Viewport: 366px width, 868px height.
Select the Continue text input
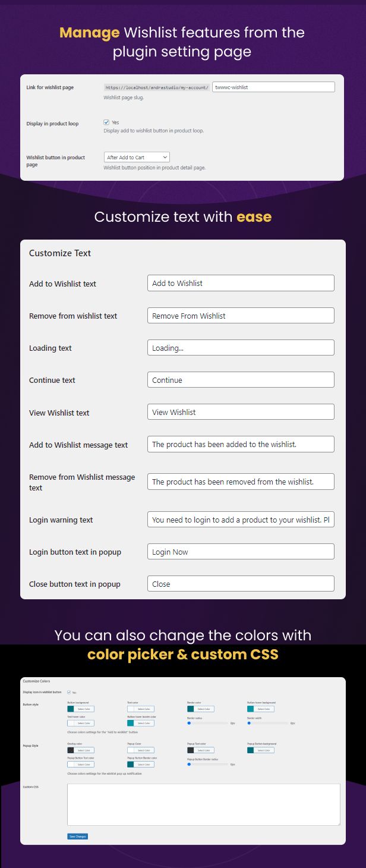(x=241, y=380)
